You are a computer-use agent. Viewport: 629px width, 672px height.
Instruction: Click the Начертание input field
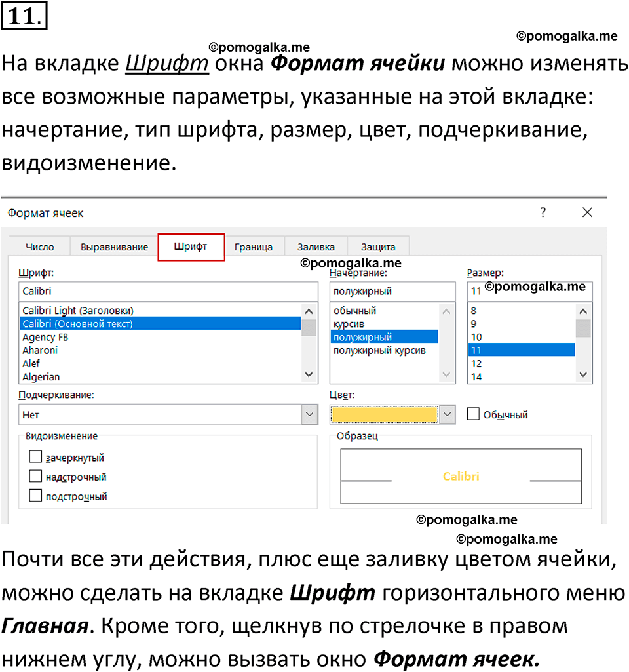[392, 292]
